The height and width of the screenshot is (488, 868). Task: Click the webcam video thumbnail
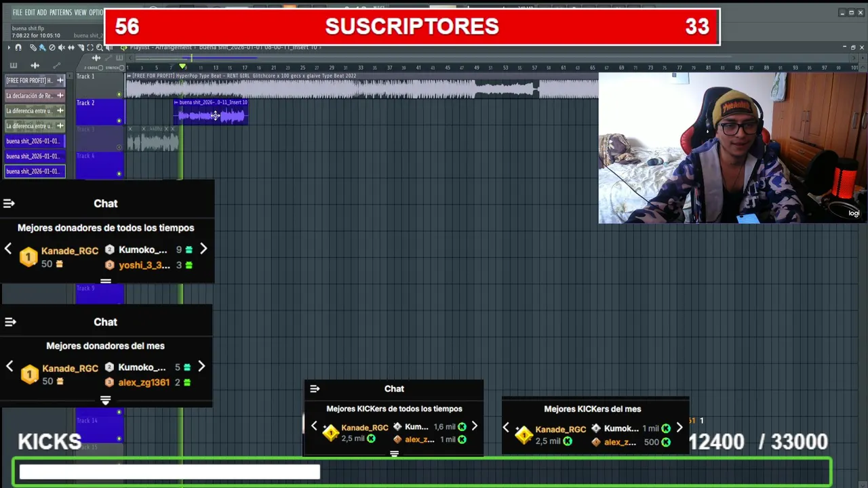pos(732,148)
